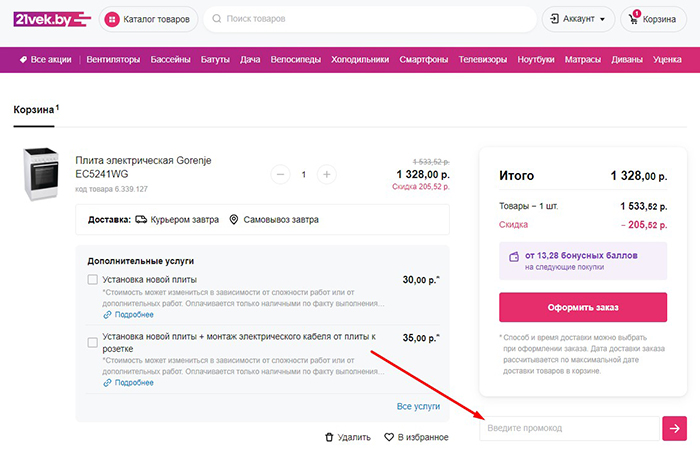Click the price 30,00 р. for installation

tap(421, 280)
